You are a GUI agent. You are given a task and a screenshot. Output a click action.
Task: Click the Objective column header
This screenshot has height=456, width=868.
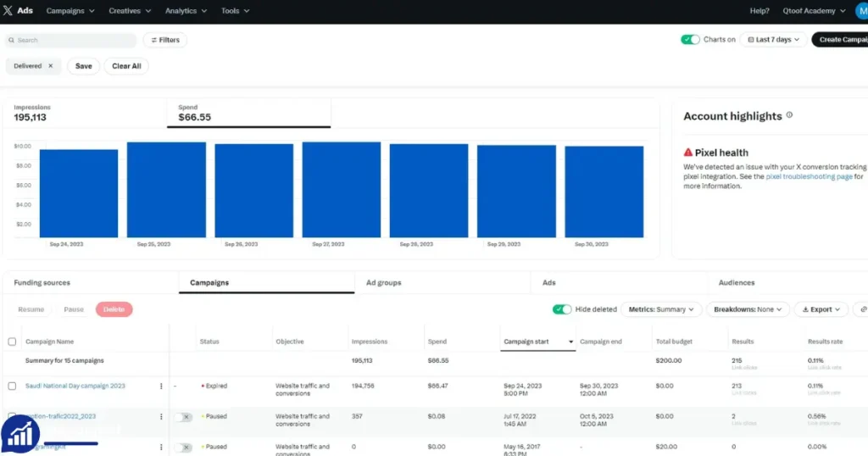290,342
